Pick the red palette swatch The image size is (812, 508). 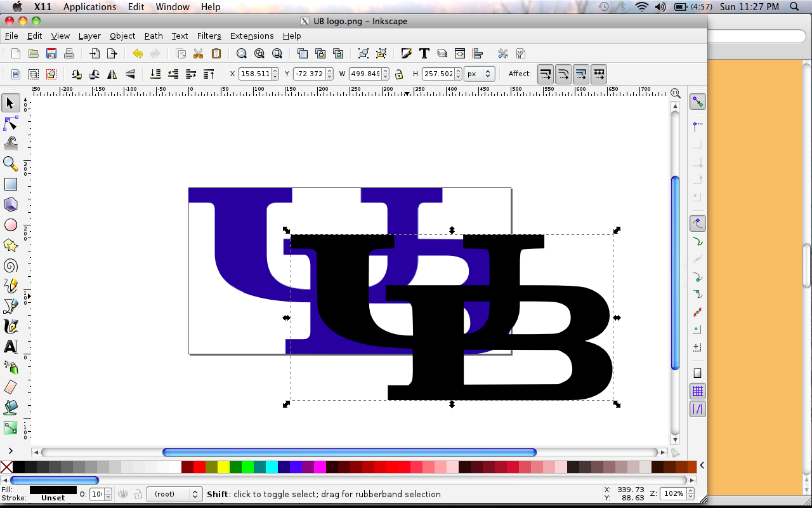click(x=199, y=467)
